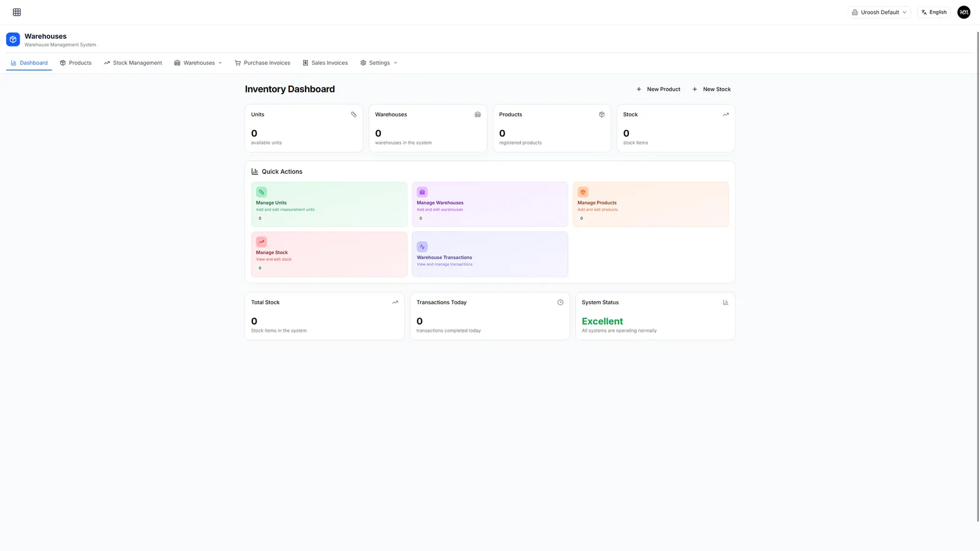
Task: Click 'transactions completed today' caption
Action: [x=448, y=331]
